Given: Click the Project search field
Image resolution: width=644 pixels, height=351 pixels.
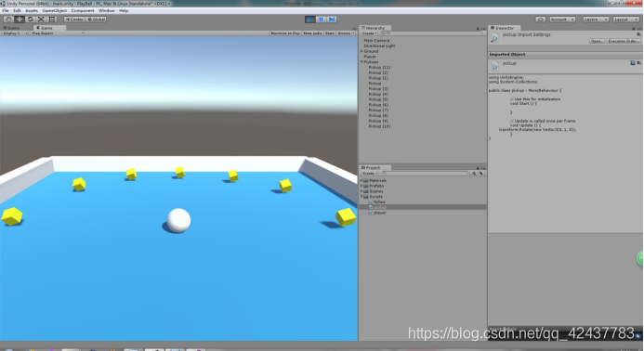Looking at the screenshot, I should [x=425, y=174].
